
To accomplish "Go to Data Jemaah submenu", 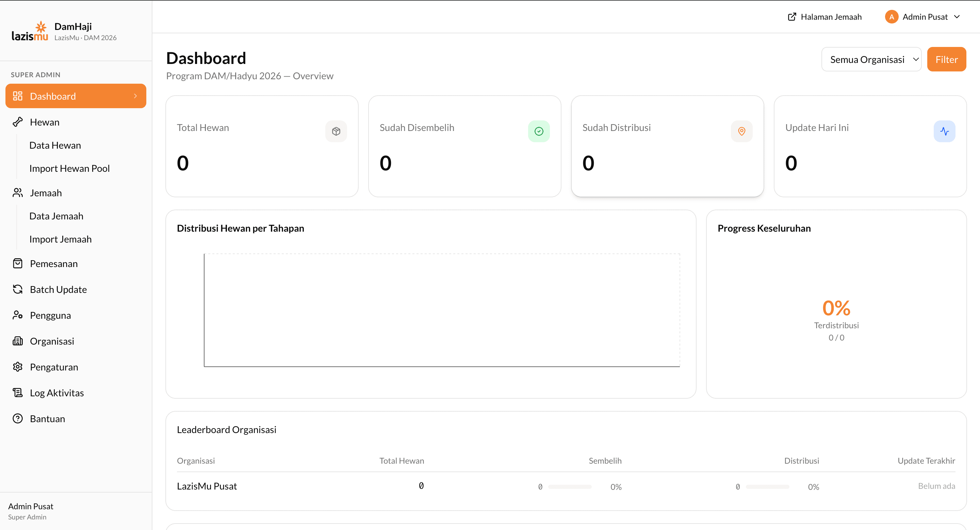I will (56, 216).
